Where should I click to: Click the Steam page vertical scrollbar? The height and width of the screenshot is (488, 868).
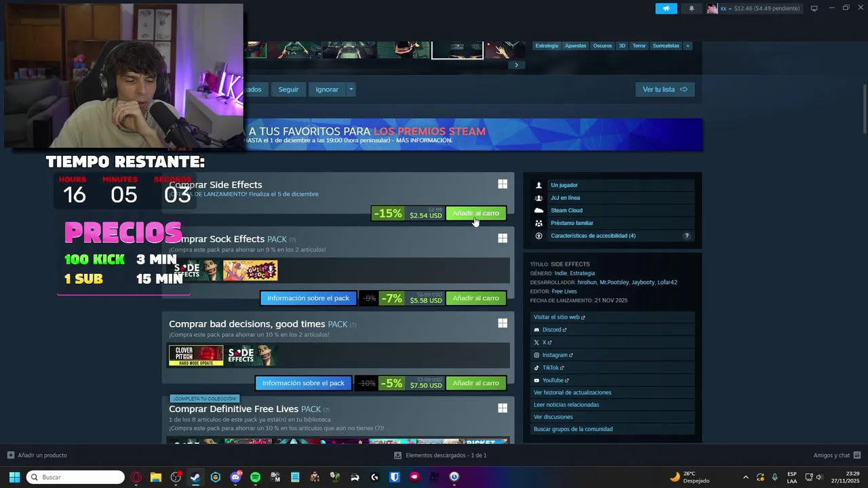(x=864, y=108)
